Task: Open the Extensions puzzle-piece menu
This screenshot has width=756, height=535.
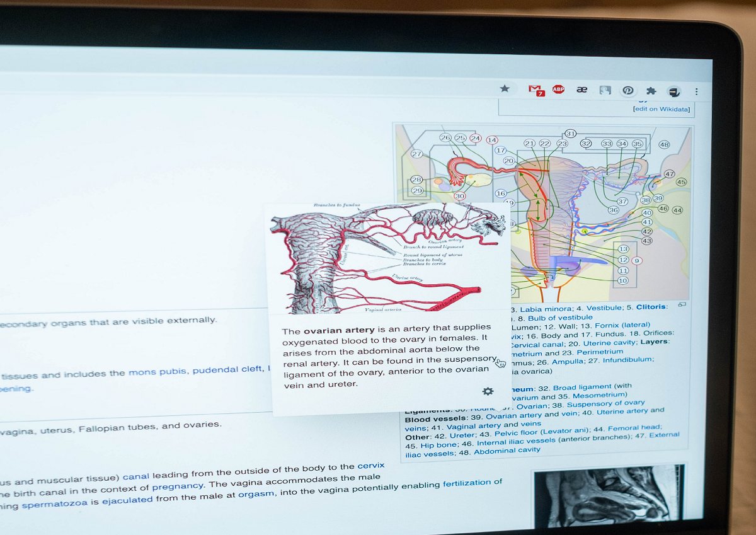Action: (651, 91)
